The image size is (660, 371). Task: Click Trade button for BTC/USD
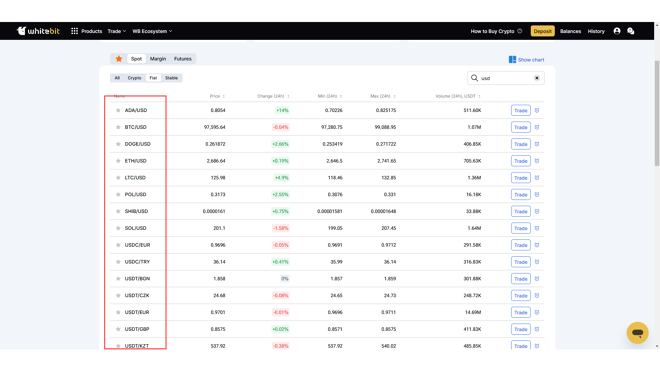pos(521,127)
